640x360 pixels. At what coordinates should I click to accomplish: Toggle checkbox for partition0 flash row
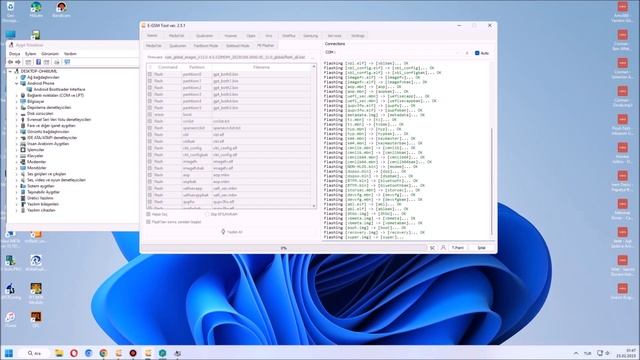pyautogui.click(x=150, y=74)
